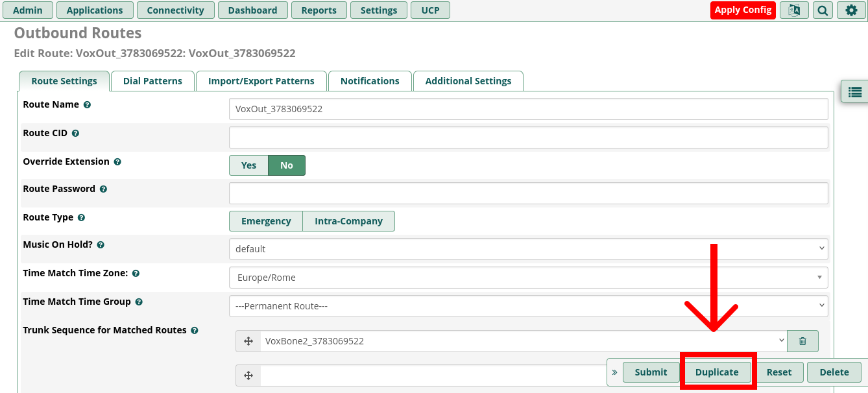Image resolution: width=868 pixels, height=393 pixels.
Task: Open the floating list panel icon
Action: coord(854,92)
